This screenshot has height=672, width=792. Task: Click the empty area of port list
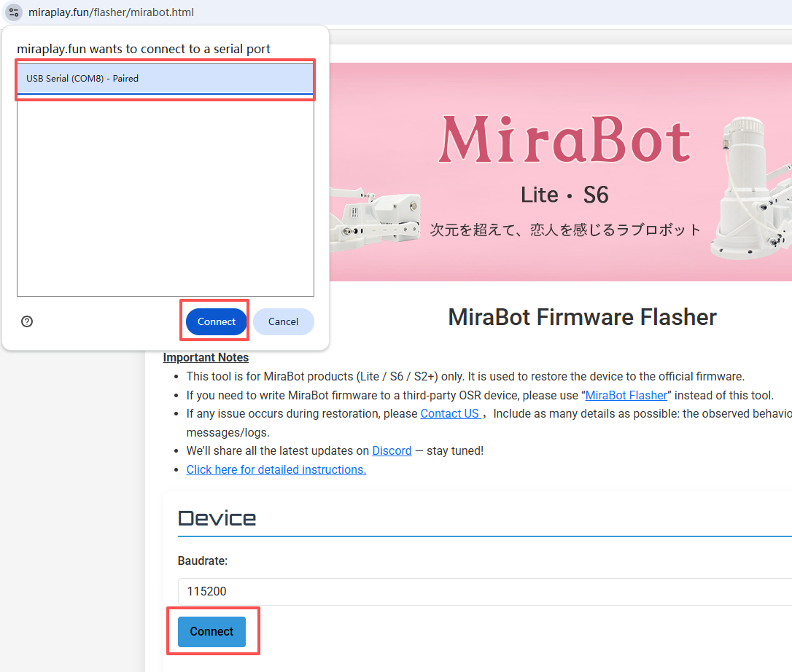click(x=166, y=197)
